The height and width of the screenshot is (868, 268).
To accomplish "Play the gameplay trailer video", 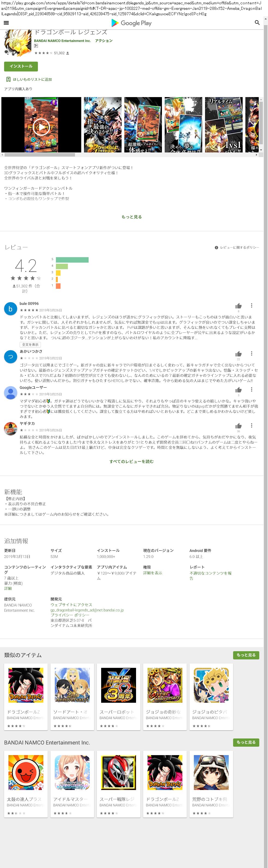I will click(41, 127).
